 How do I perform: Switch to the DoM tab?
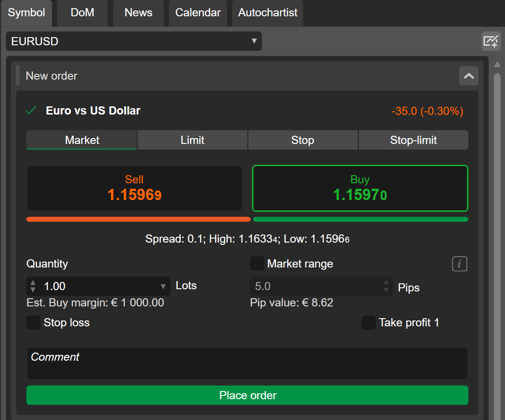point(82,13)
